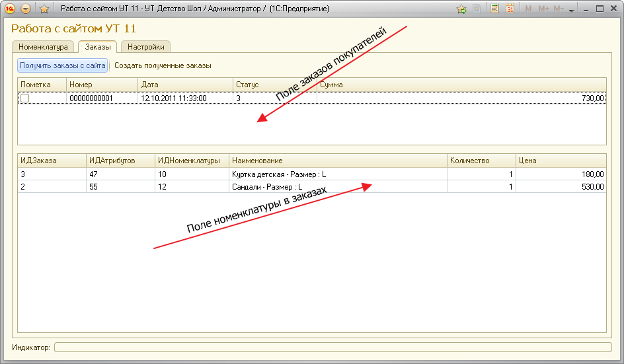
Task: Click the favorites star icon at top left
Action: pos(44,9)
